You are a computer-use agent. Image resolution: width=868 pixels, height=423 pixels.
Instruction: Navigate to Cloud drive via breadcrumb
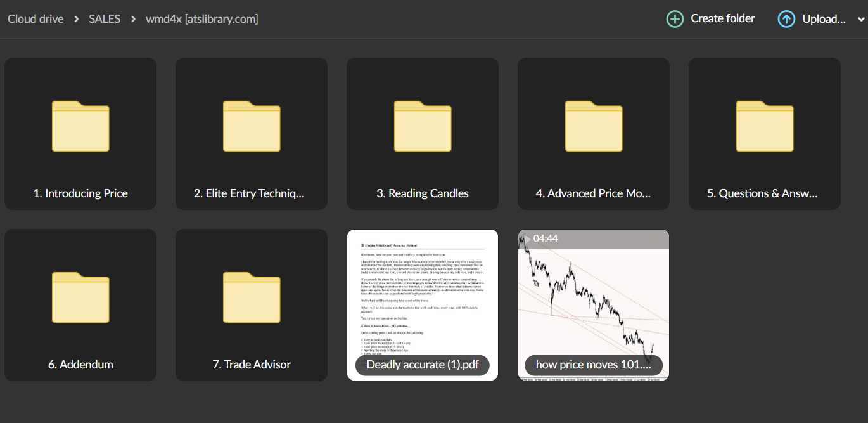click(35, 18)
